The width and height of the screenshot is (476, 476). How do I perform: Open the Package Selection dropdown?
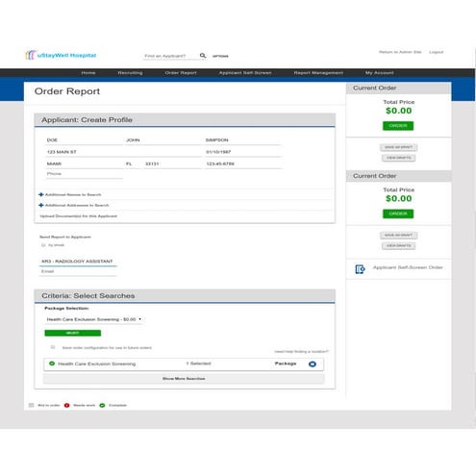point(93,319)
